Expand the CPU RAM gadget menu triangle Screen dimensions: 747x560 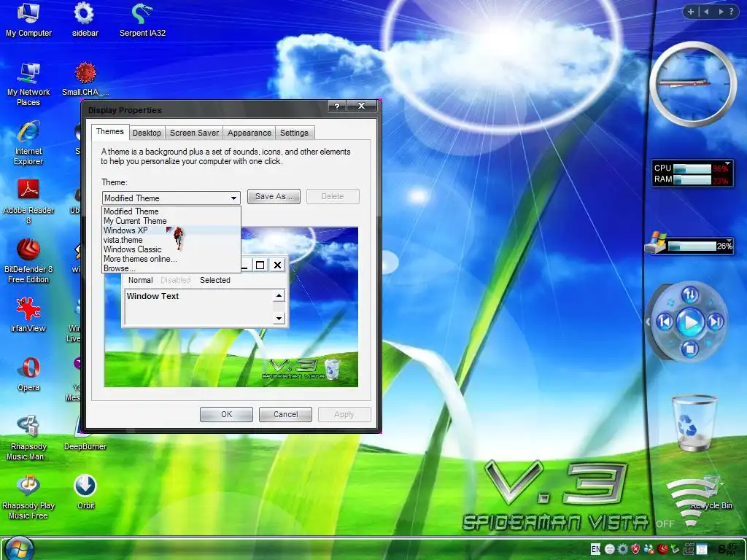pos(727,163)
